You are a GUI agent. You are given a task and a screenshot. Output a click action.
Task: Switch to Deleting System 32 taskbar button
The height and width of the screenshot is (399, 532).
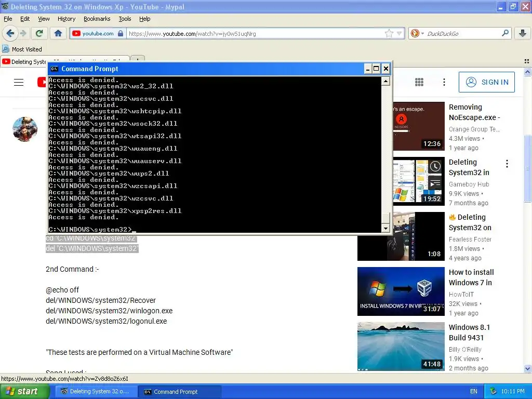click(97, 392)
